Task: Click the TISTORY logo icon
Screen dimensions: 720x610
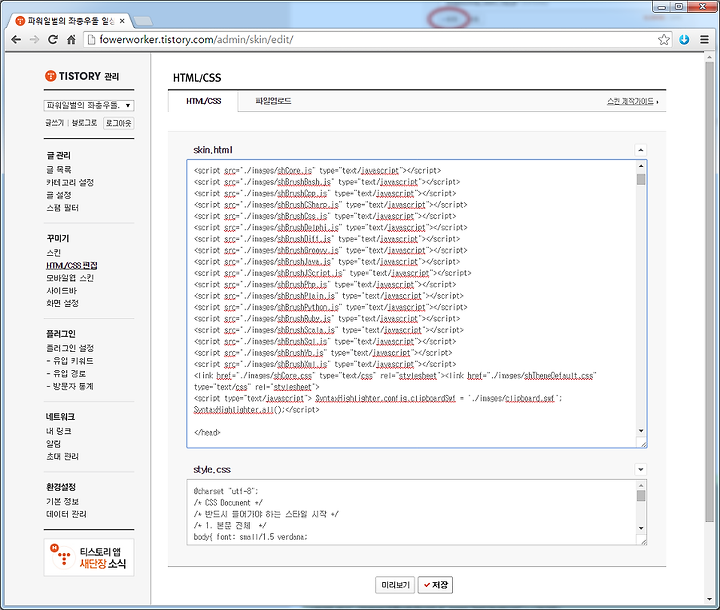Action: 51,76
